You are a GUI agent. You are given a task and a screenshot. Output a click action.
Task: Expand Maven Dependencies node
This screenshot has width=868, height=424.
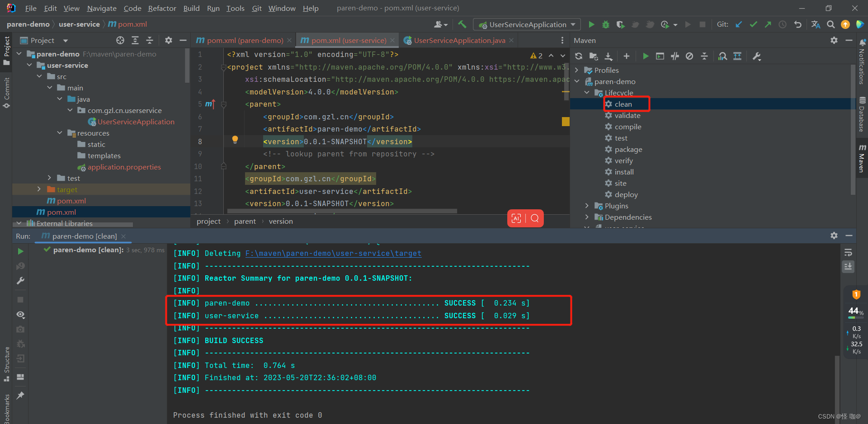[x=587, y=217]
